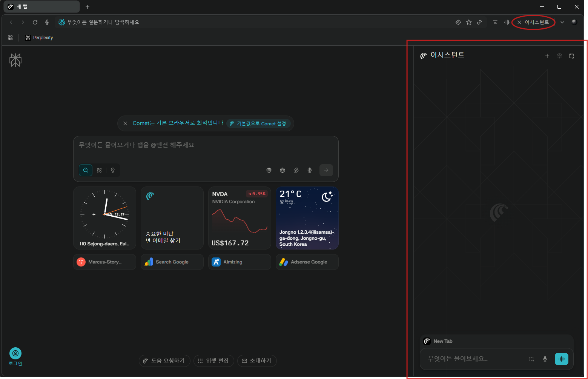Focus the assistant 무엇이든 물어보세요 input
The height and width of the screenshot is (379, 588).
click(474, 359)
